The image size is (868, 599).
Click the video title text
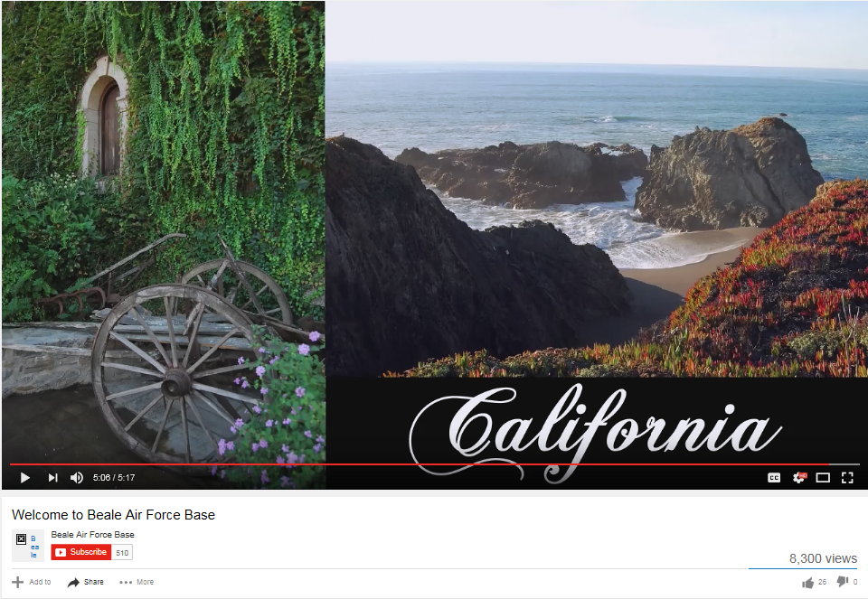pyautogui.click(x=114, y=515)
